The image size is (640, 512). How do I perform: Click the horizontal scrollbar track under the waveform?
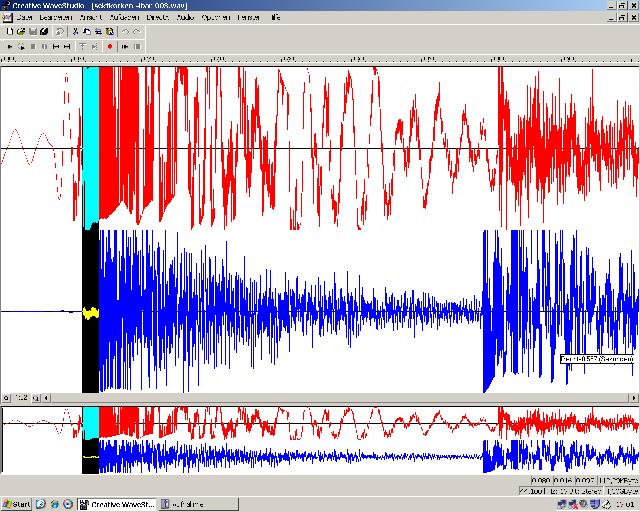[x=340, y=398]
